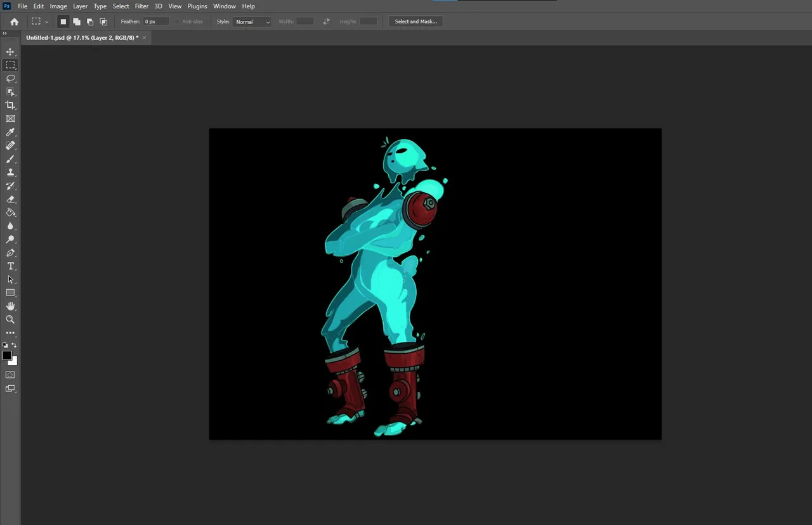Open the Edit Toolbar three-dots button

pos(10,333)
